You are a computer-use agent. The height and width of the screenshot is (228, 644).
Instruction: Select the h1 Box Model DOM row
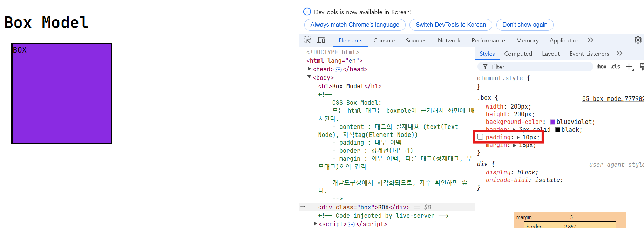click(350, 86)
